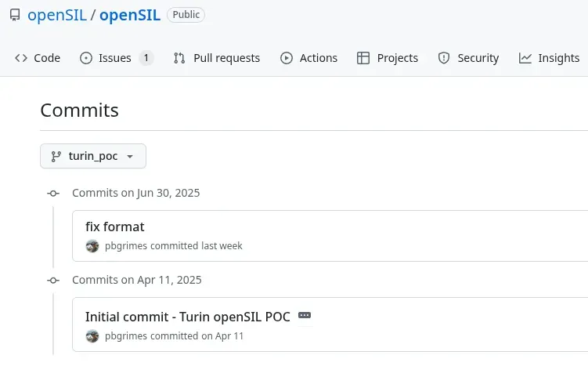The height and width of the screenshot is (377, 588).
Task: Click pbgrimes avatar on Initial commit row
Action: 92,336
